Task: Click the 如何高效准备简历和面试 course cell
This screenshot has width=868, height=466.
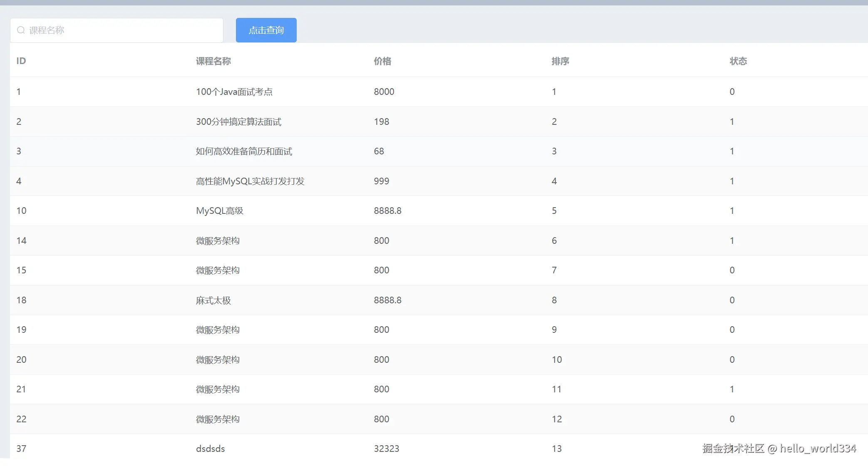Action: tap(244, 151)
